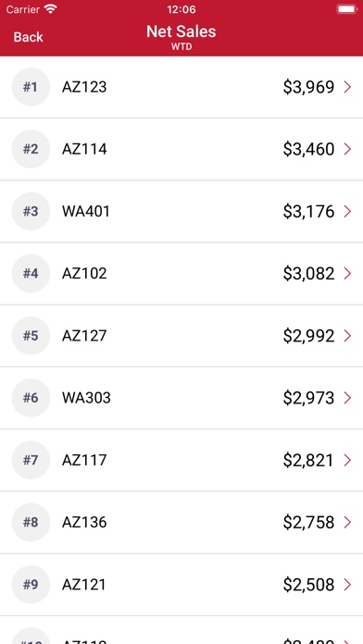Tap the #7 rank badge

point(31,461)
